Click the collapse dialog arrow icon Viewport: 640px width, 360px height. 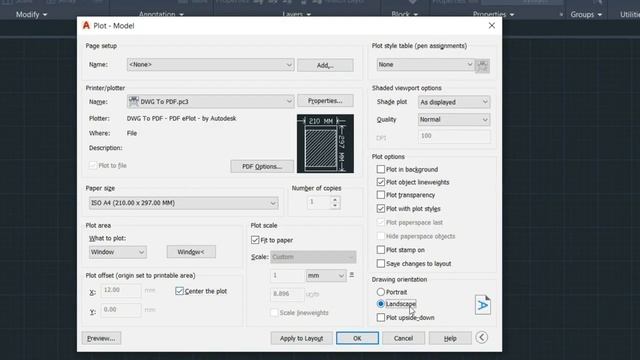(482, 338)
